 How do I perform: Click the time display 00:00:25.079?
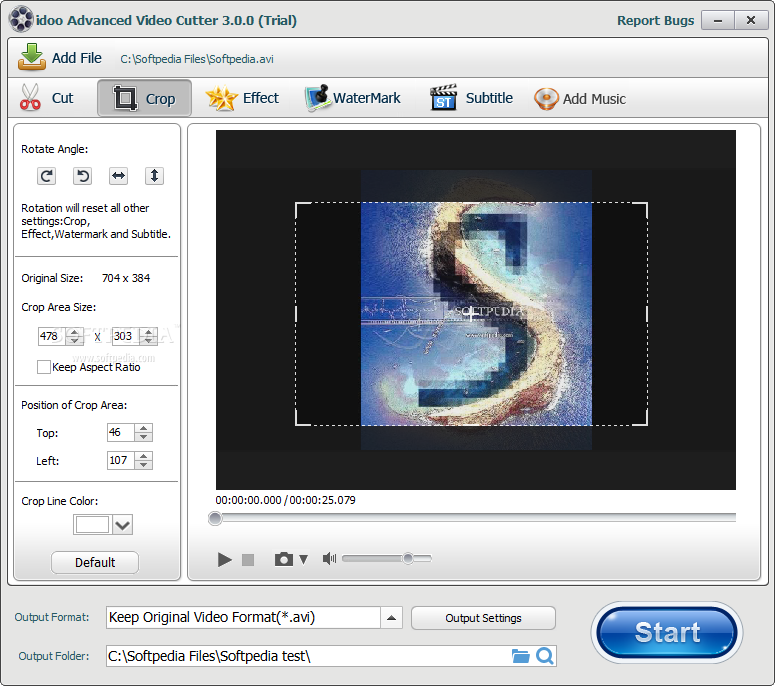[322, 500]
